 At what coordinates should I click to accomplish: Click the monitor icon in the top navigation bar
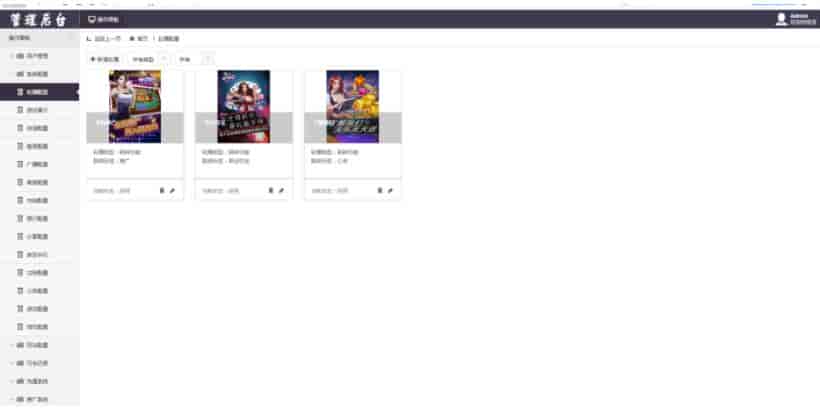92,19
